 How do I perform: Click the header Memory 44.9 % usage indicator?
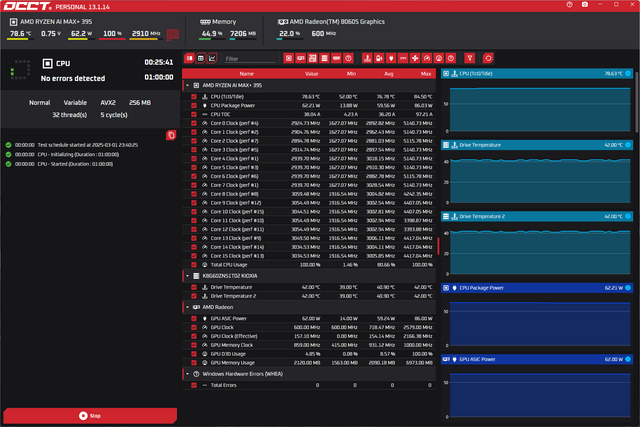pyautogui.click(x=212, y=33)
